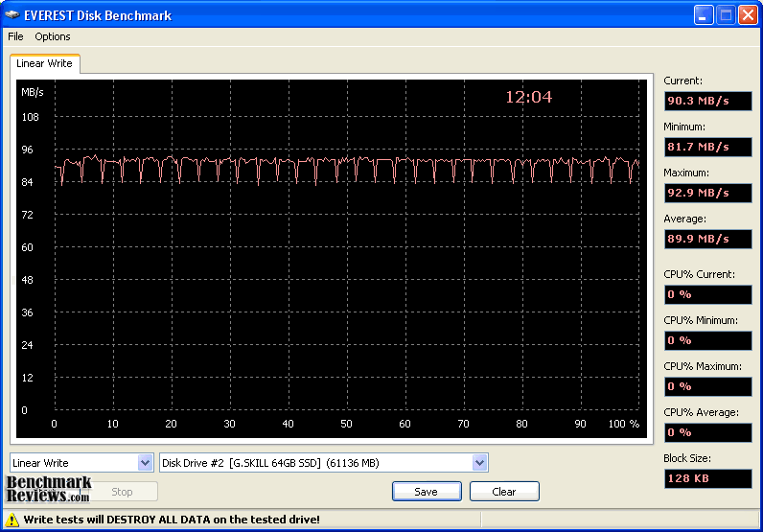Close the EVEREST Disk Benchmark window
Image resolution: width=763 pixels, height=532 pixels.
click(x=748, y=15)
